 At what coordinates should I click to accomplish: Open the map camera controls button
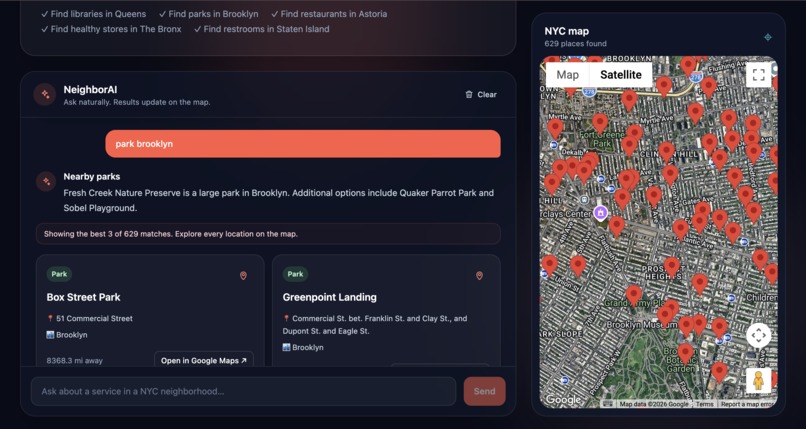759,335
